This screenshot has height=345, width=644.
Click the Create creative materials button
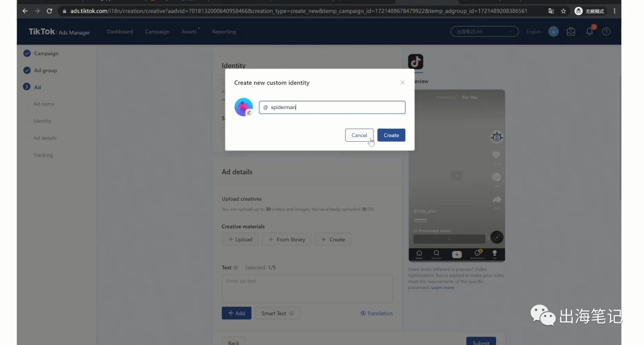pos(333,239)
